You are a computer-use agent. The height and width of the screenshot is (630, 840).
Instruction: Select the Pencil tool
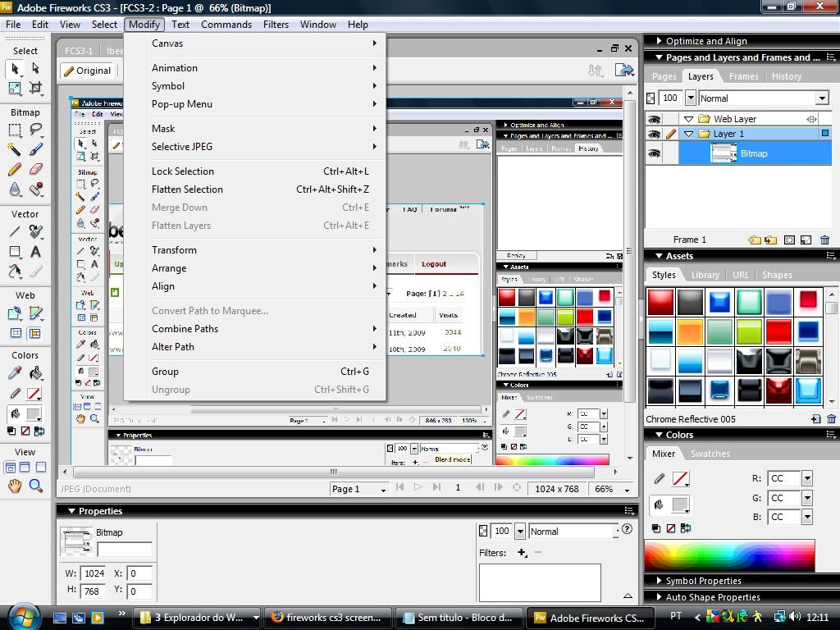click(x=15, y=169)
